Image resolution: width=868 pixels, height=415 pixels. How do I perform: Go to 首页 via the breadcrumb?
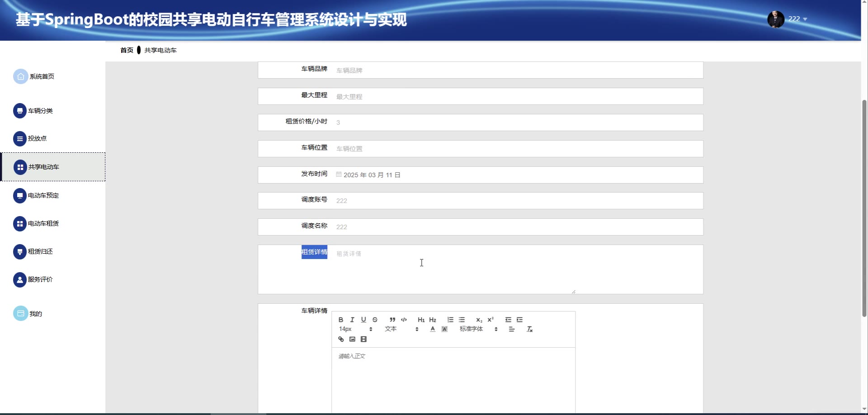127,50
